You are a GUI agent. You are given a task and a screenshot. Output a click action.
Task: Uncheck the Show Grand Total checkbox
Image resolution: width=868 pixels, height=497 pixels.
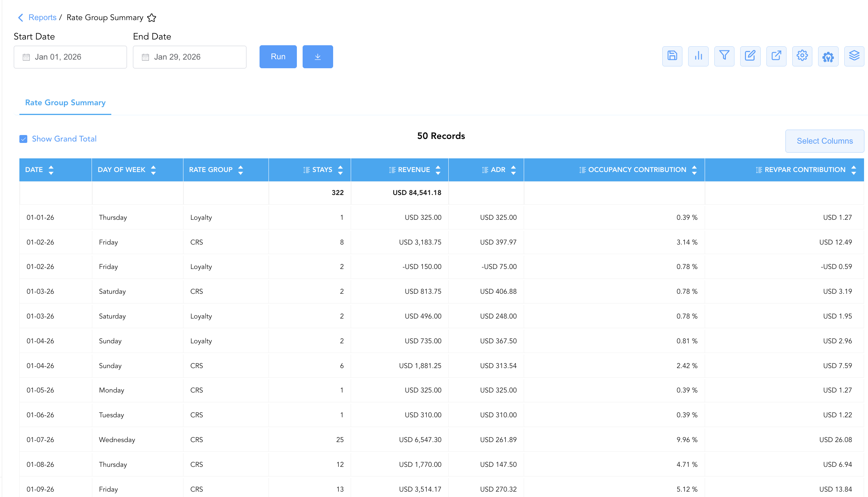coord(23,139)
